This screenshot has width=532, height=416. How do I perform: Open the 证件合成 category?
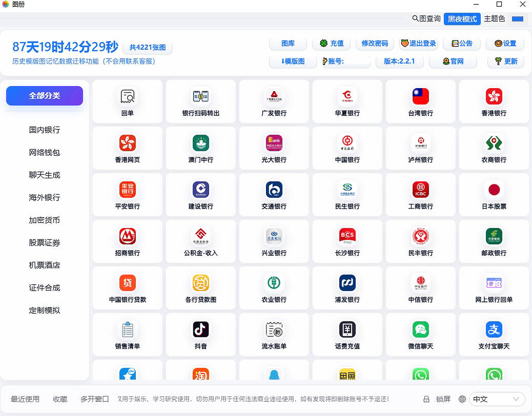tap(45, 288)
